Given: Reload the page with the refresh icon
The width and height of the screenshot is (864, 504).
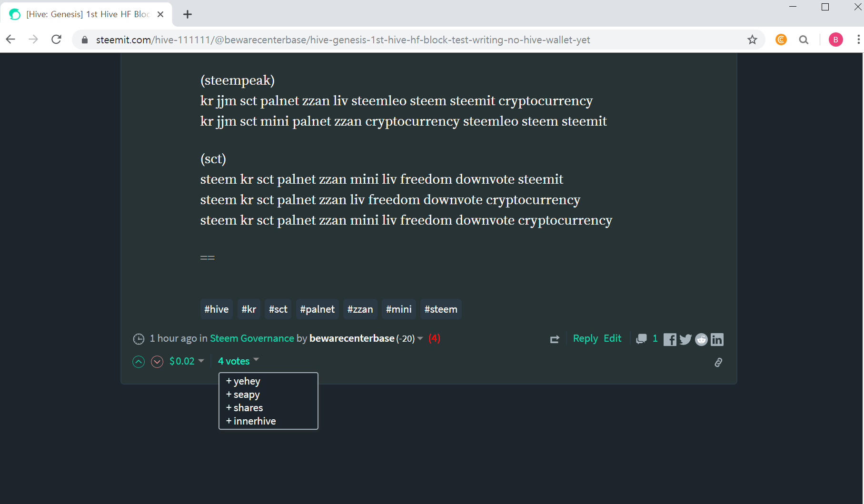Looking at the screenshot, I should (x=56, y=40).
